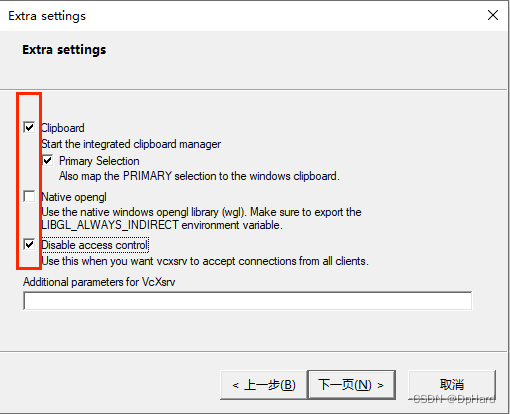Click the 'Native opengl' label text
This screenshot has height=414, width=510.
74,197
